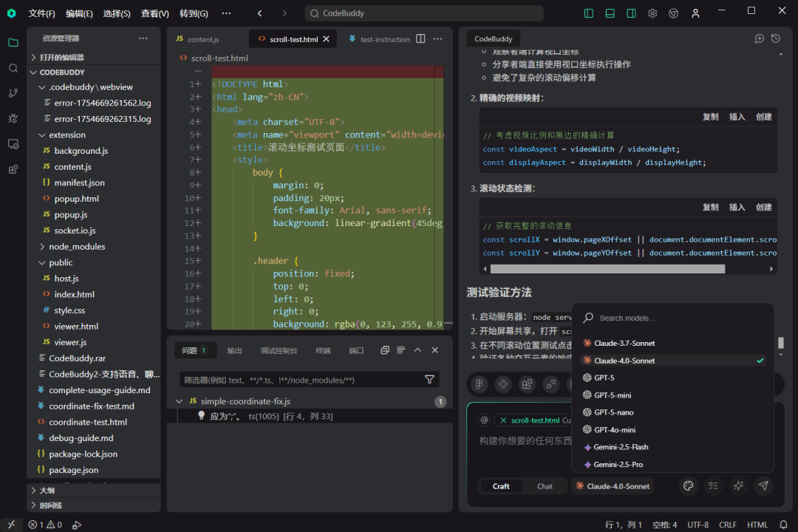The image size is (798, 532).
Task: Go forward with navigation arrow
Action: [284, 13]
